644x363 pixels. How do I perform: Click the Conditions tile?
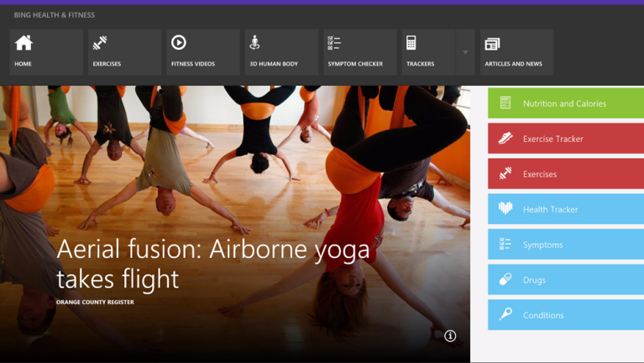point(565,315)
